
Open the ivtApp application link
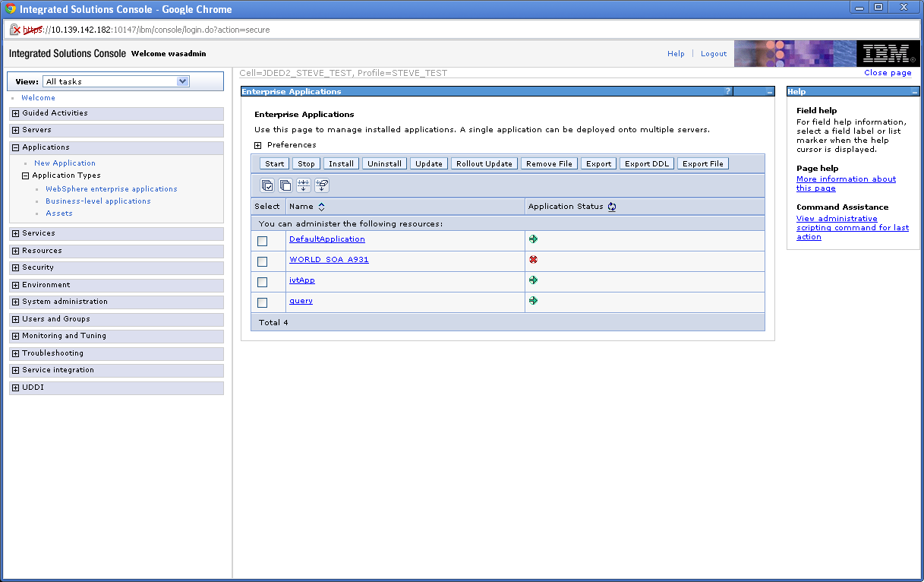pos(302,280)
